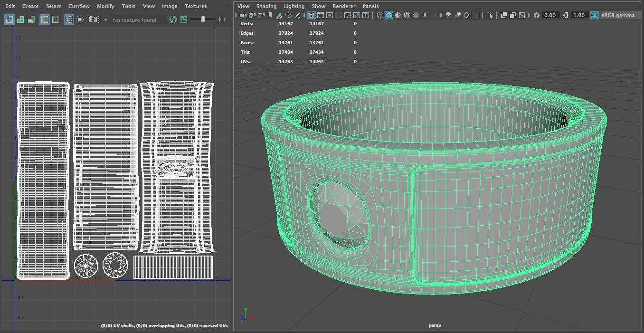Toggle gate mask icon

(x=339, y=15)
